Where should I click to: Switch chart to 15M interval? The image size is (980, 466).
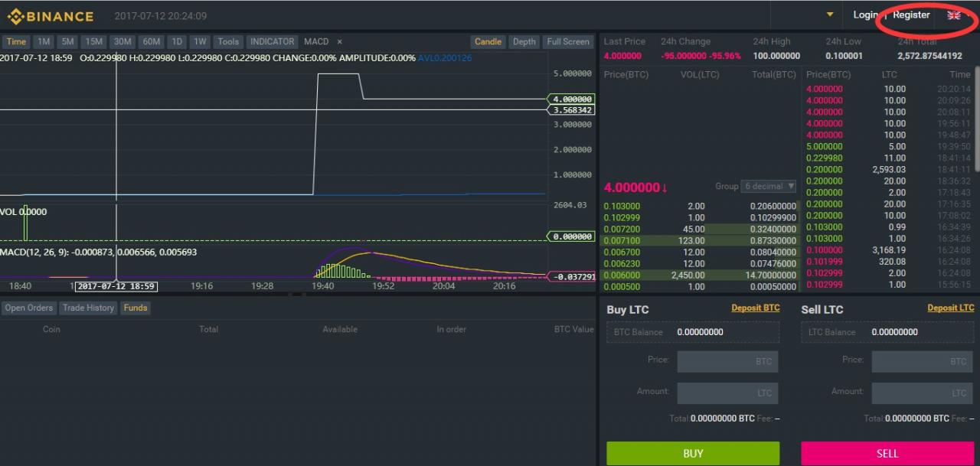pos(94,42)
